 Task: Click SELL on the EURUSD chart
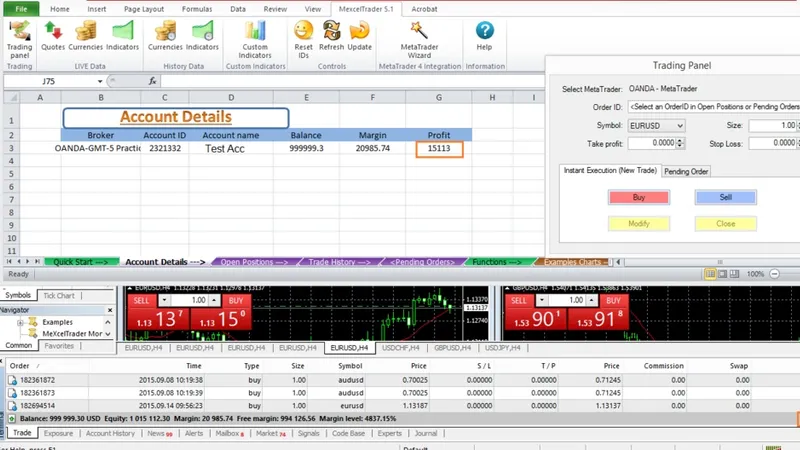(x=142, y=301)
